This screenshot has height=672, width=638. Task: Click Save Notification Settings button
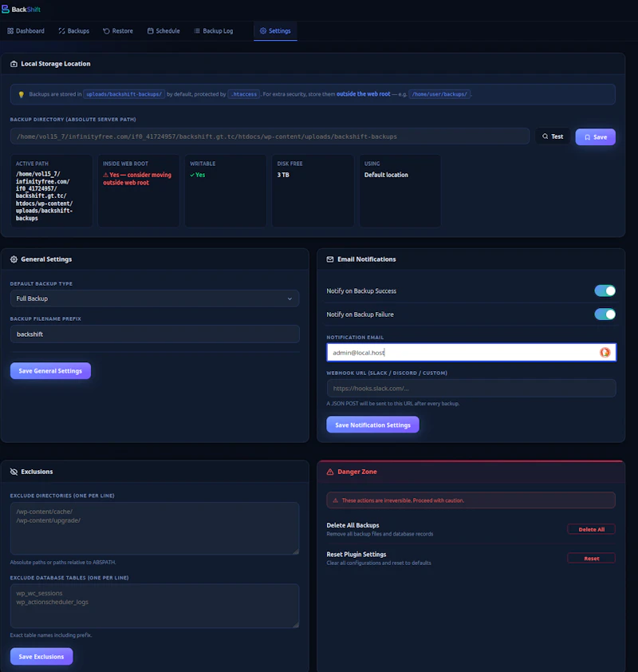(x=372, y=425)
